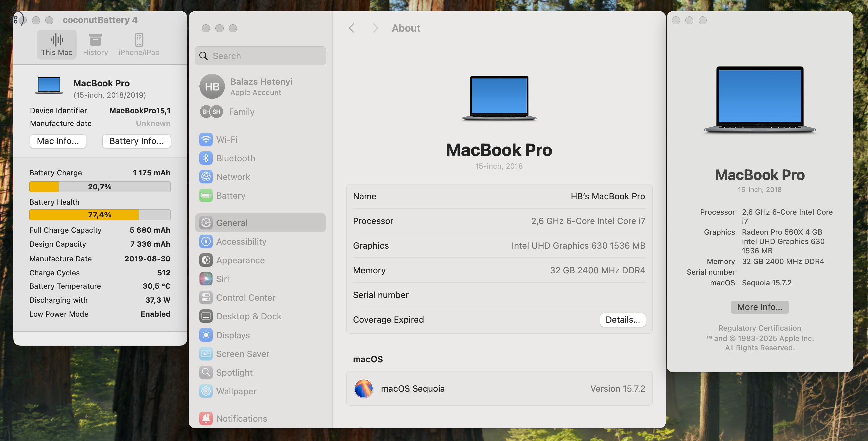Open Regulatory Certification link
Viewport: 868px width, 441px height.
click(760, 328)
